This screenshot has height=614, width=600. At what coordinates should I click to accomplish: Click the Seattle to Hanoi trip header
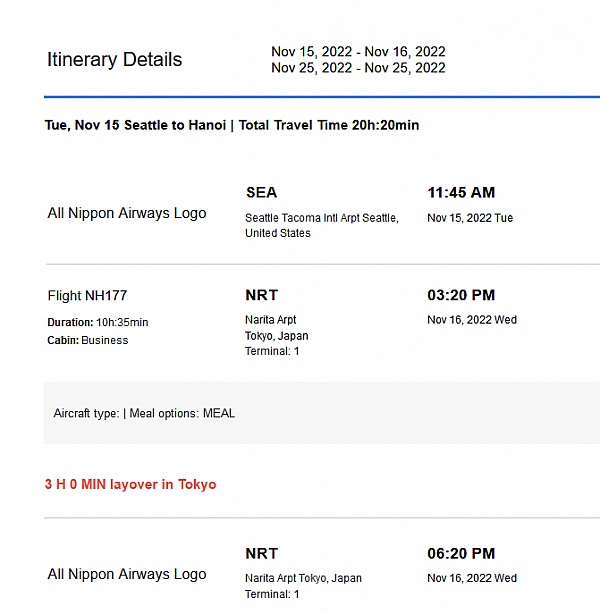pyautogui.click(x=232, y=125)
